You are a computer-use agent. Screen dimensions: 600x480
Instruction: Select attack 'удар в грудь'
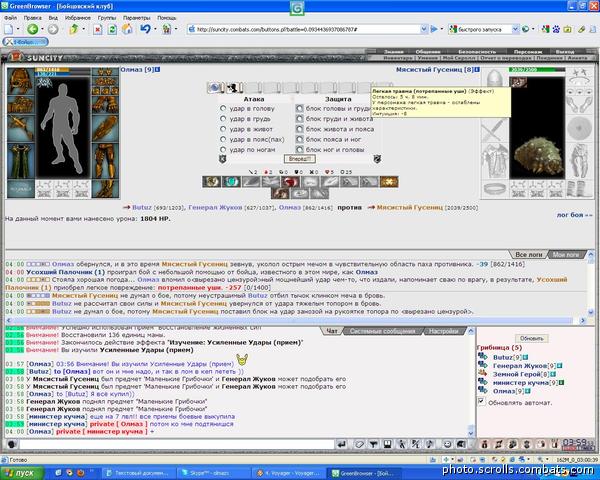point(223,119)
